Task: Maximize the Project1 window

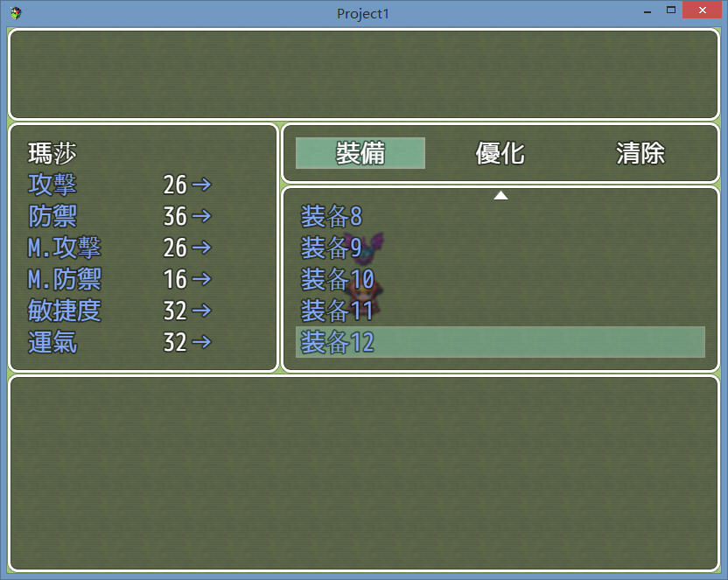Action: (671, 10)
